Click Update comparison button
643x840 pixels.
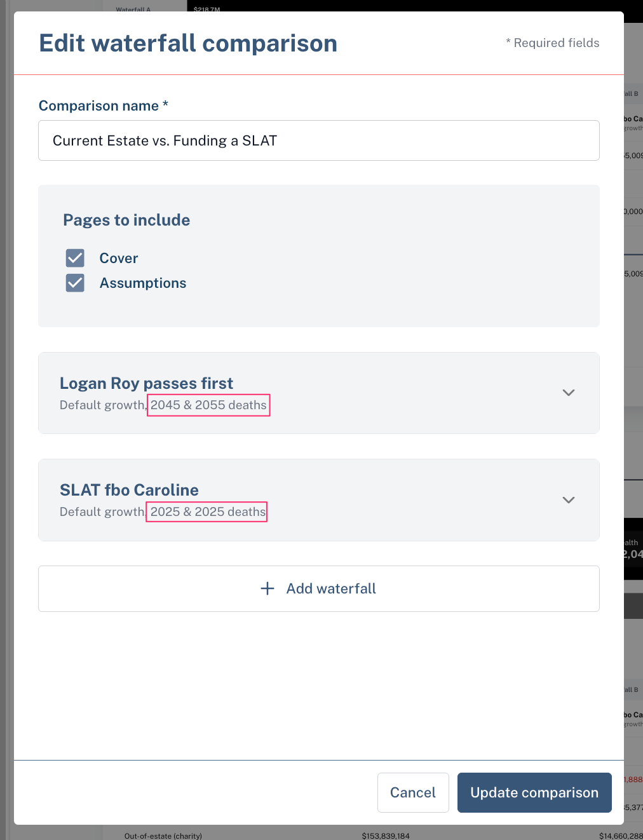534,792
